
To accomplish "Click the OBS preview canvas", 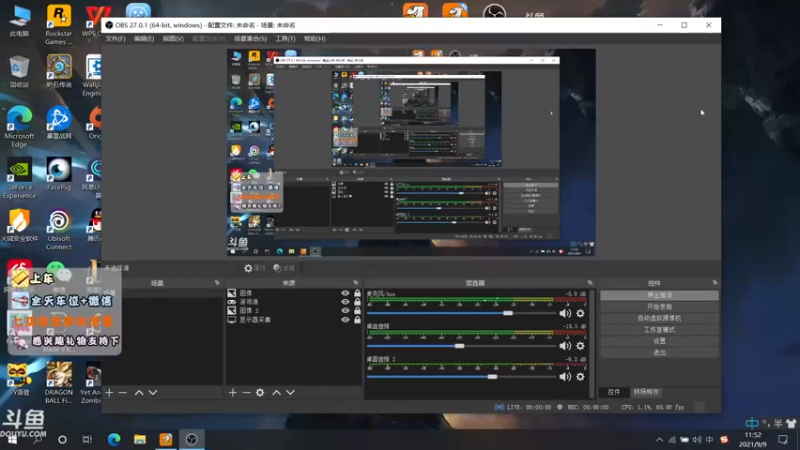I will [x=411, y=153].
